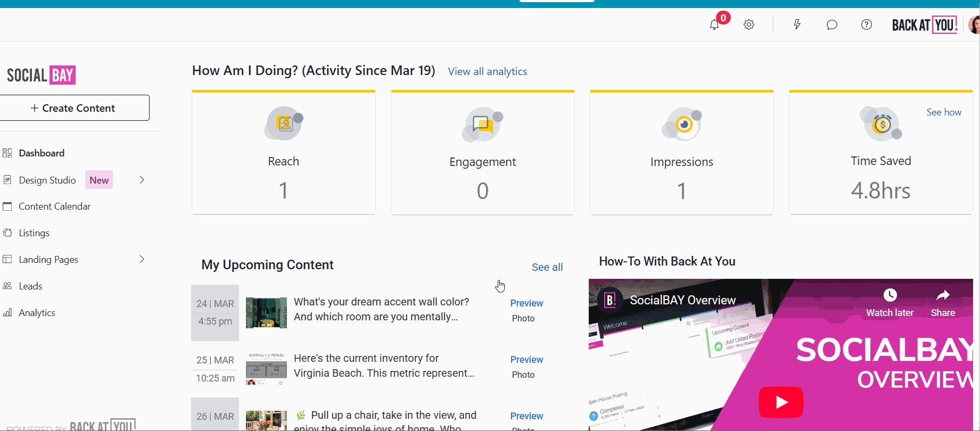The width and height of the screenshot is (980, 431).
Task: Click the 'What's your dream accent wall color?' text
Action: 381,302
